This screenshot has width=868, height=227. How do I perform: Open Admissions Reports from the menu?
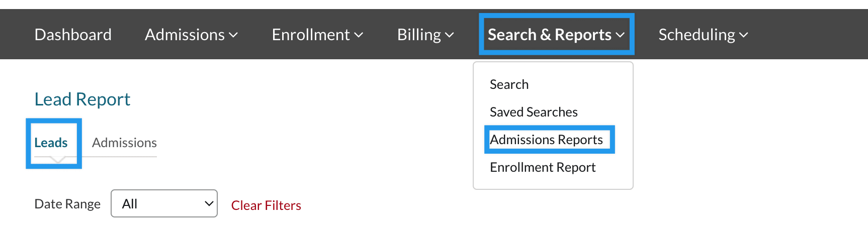click(546, 140)
